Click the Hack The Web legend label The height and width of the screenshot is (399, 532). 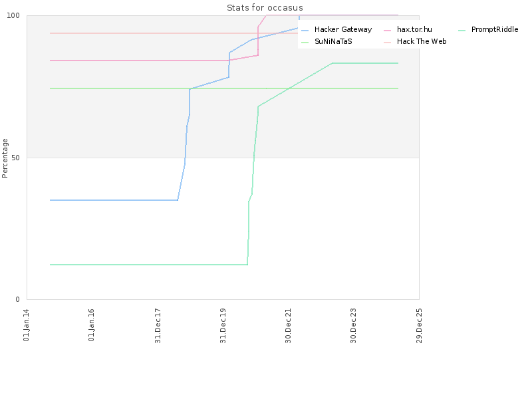tap(422, 41)
